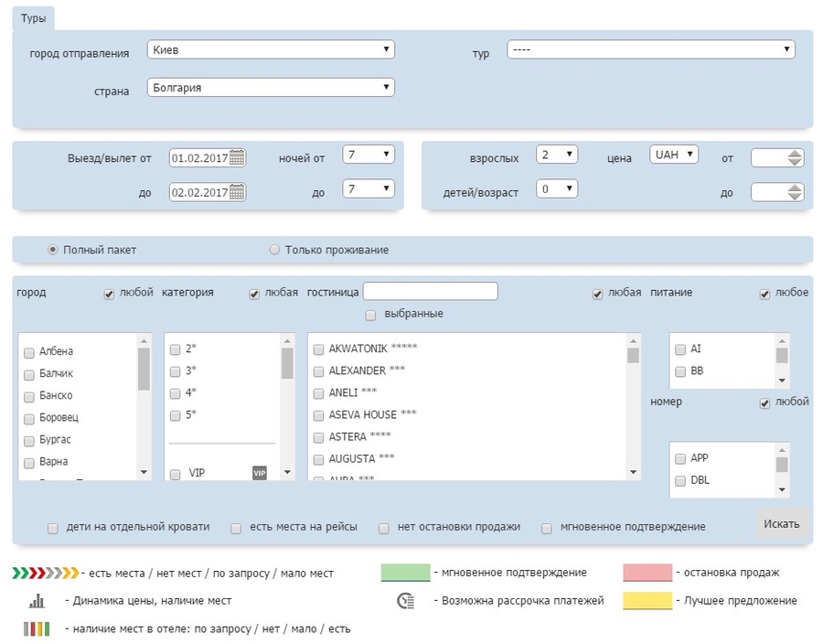The height and width of the screenshot is (644, 823).
Task: Click the гостиница name search field
Action: (431, 291)
